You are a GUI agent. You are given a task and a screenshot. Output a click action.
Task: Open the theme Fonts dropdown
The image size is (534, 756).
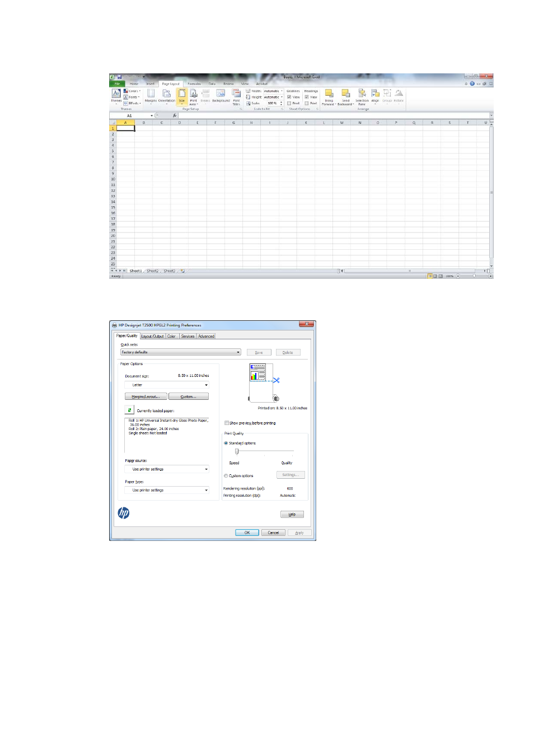[x=132, y=97]
